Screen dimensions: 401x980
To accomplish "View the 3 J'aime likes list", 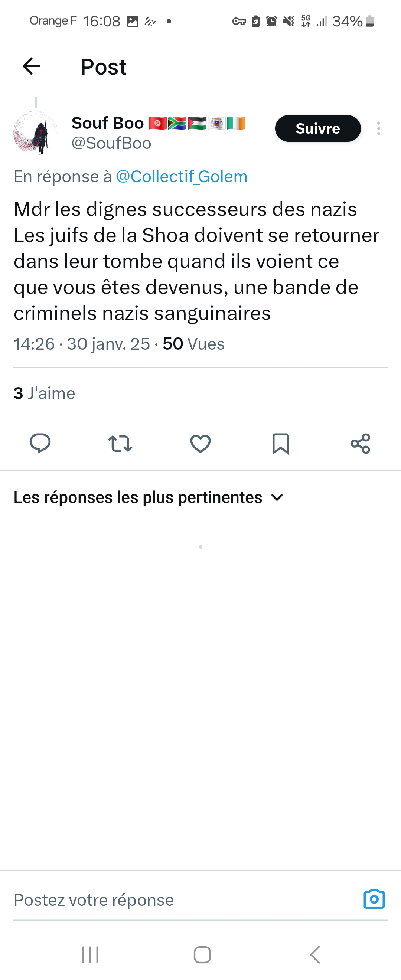I will click(x=45, y=393).
